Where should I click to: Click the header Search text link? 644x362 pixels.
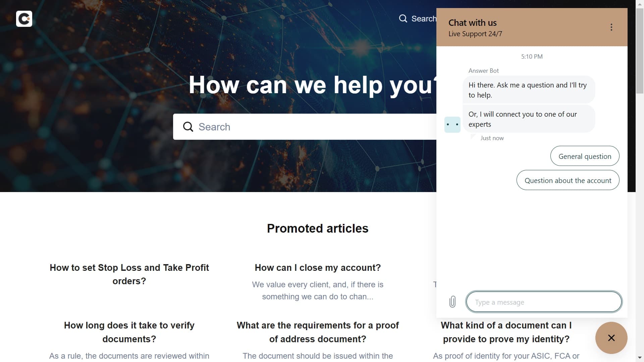(x=424, y=19)
